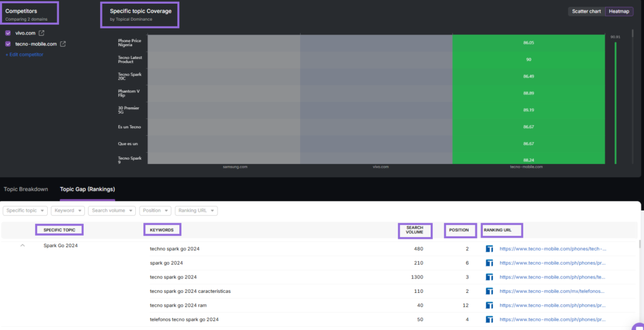Click the search volume value 480
The width and height of the screenshot is (644, 330).
pyautogui.click(x=418, y=249)
